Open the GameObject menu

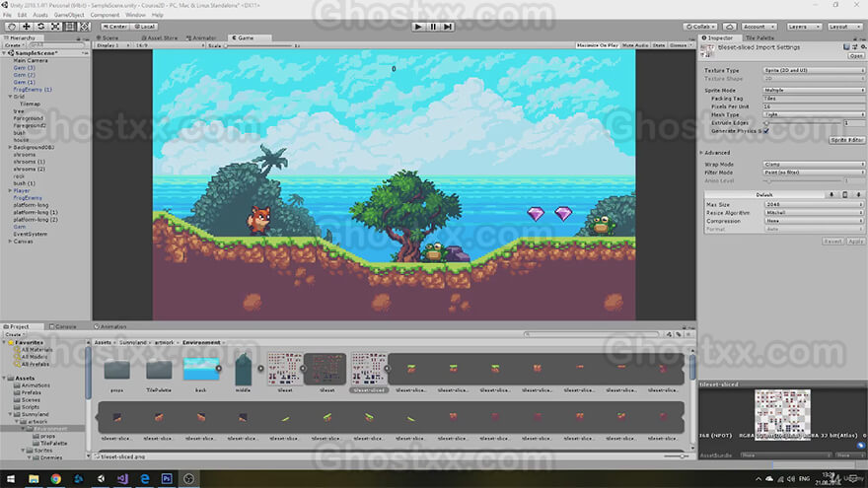pos(69,15)
